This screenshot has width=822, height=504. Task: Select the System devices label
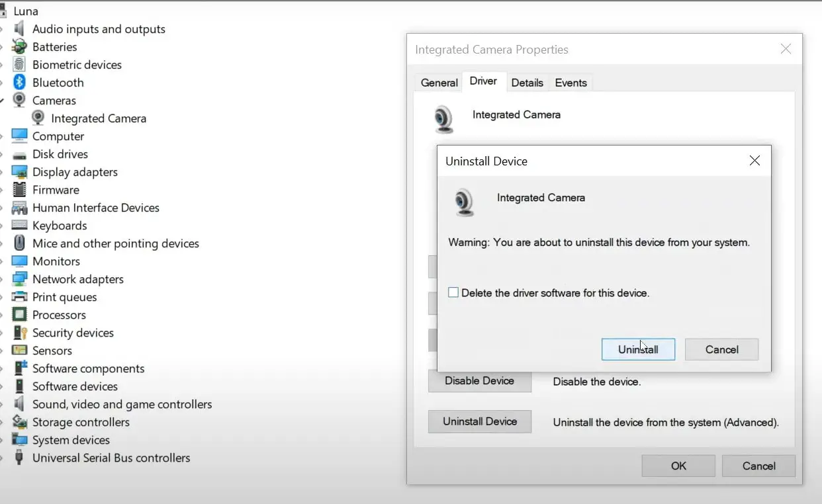click(x=71, y=440)
